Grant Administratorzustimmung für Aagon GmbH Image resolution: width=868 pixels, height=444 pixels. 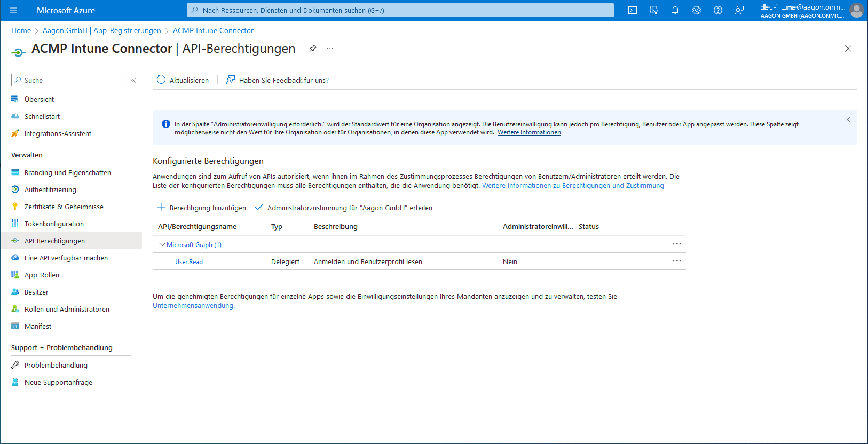343,208
